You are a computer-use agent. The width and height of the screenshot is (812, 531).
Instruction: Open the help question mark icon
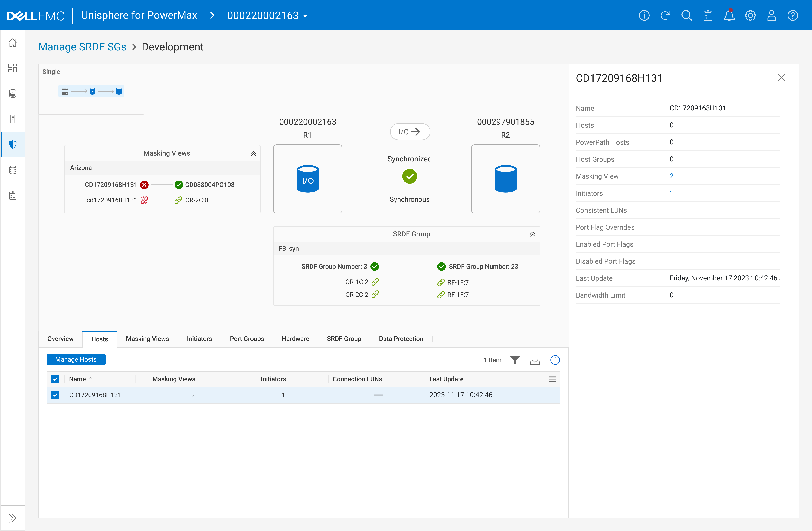[793, 15]
